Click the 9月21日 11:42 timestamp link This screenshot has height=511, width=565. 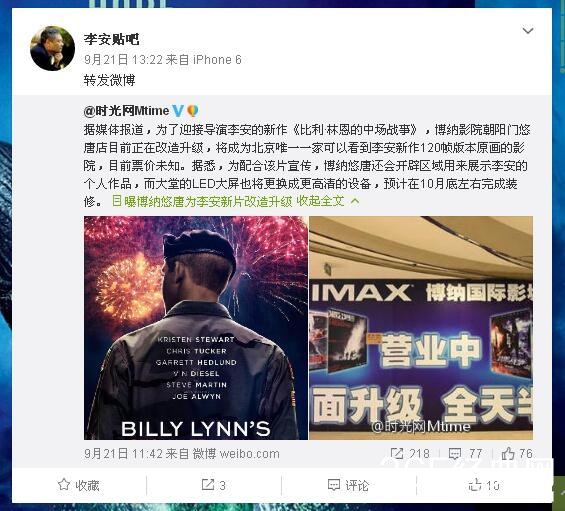pos(124,454)
